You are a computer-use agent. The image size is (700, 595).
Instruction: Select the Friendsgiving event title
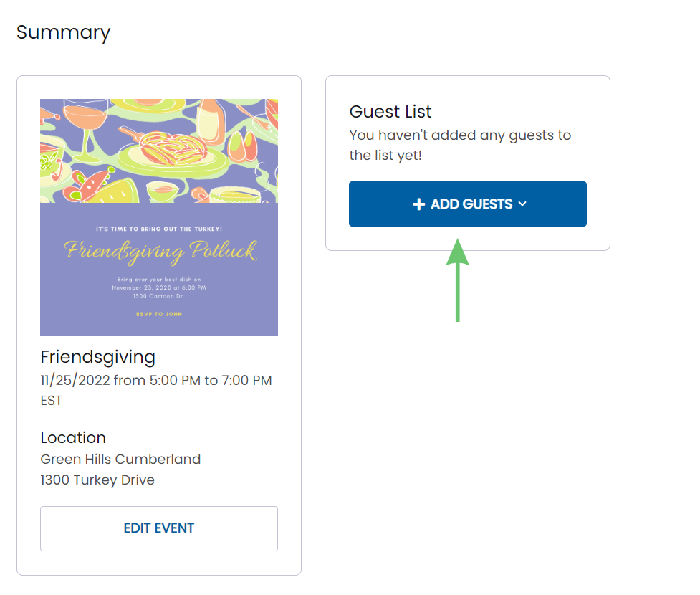click(x=97, y=357)
